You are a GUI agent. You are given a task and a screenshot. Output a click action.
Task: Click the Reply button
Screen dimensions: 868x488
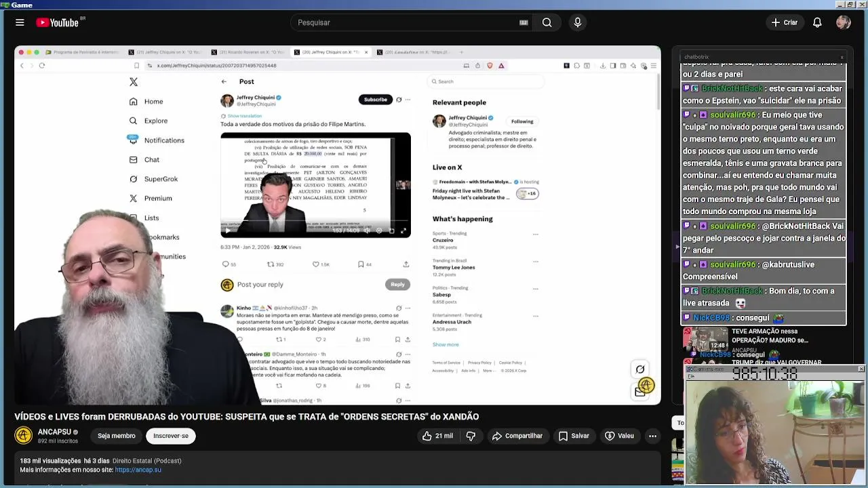397,285
